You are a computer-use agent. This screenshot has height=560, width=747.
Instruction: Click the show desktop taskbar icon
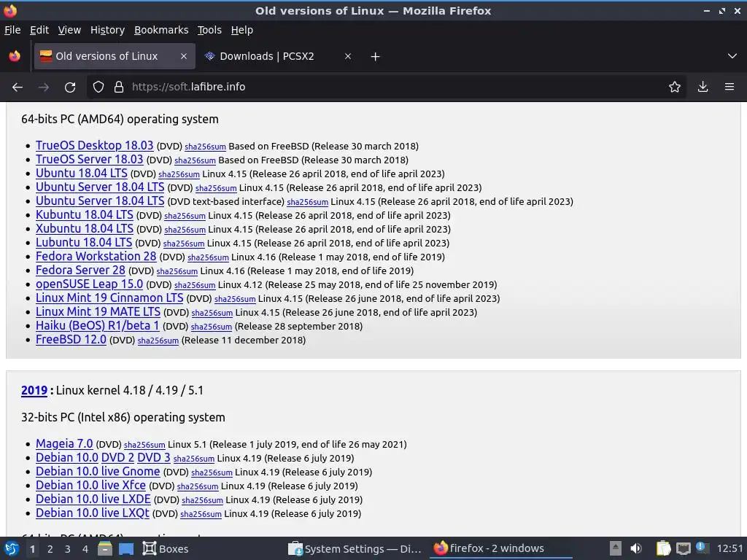coord(126,548)
